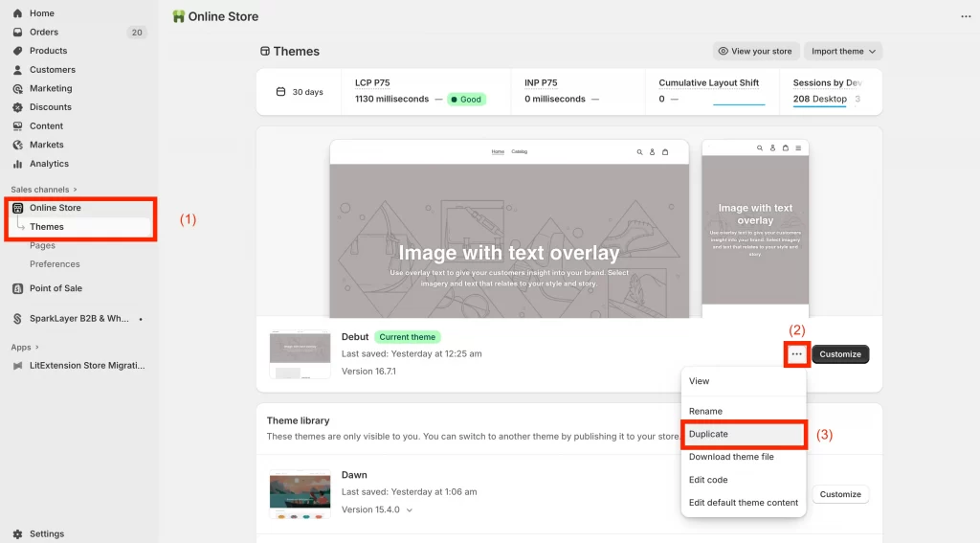Select Edit default theme content
The height and width of the screenshot is (543, 980).
pyautogui.click(x=744, y=503)
